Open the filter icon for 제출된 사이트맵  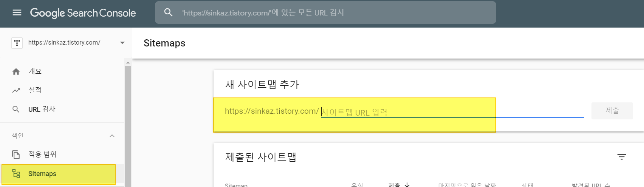pyautogui.click(x=622, y=157)
